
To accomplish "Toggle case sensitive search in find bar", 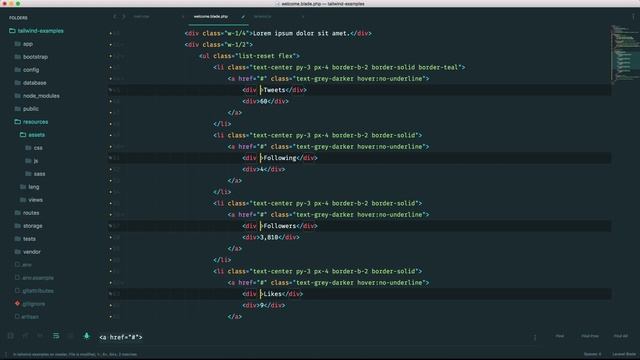I will click(25, 336).
